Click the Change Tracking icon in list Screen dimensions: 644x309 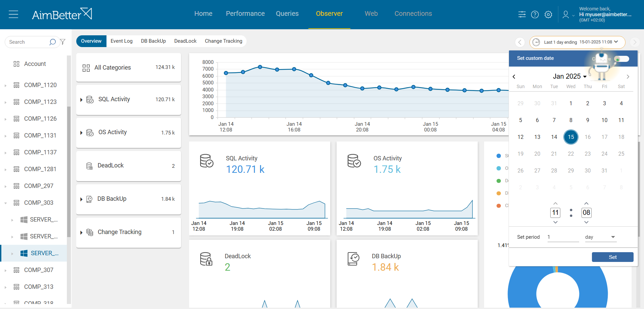[x=90, y=232]
